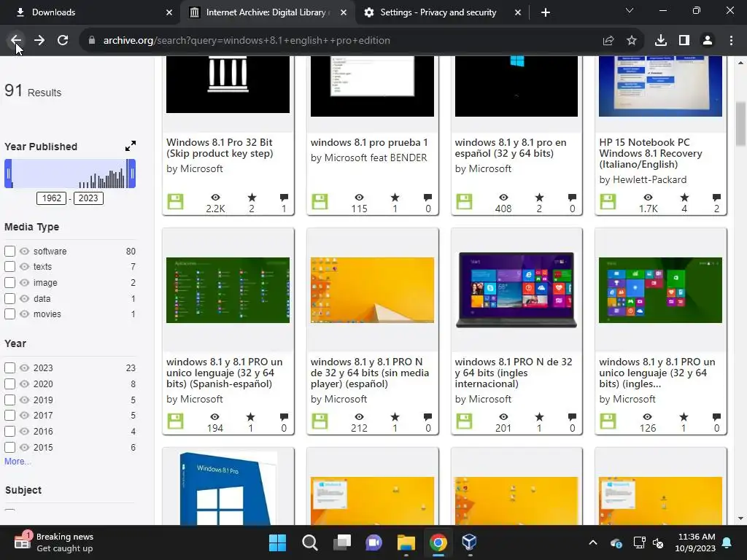
Task: Click the 1962 start year field
Action: tap(52, 198)
